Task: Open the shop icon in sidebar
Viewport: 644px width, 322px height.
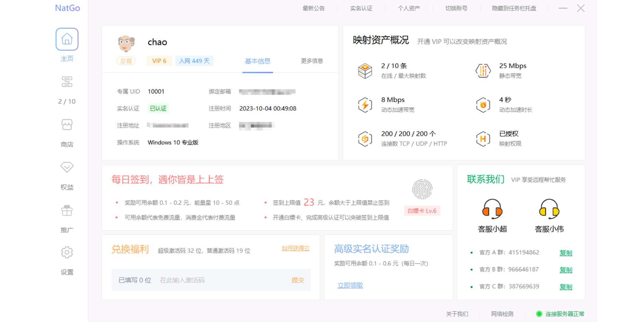Action: 67,125
